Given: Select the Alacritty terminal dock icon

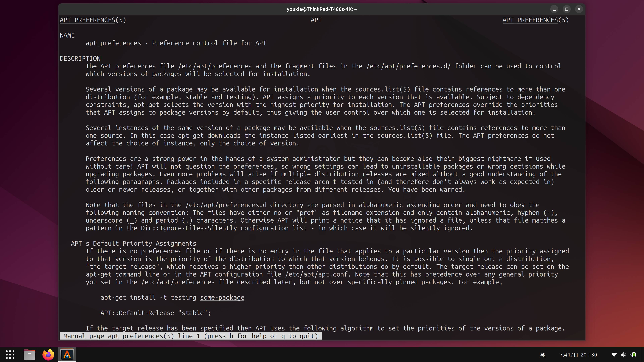Looking at the screenshot, I should click(67, 354).
